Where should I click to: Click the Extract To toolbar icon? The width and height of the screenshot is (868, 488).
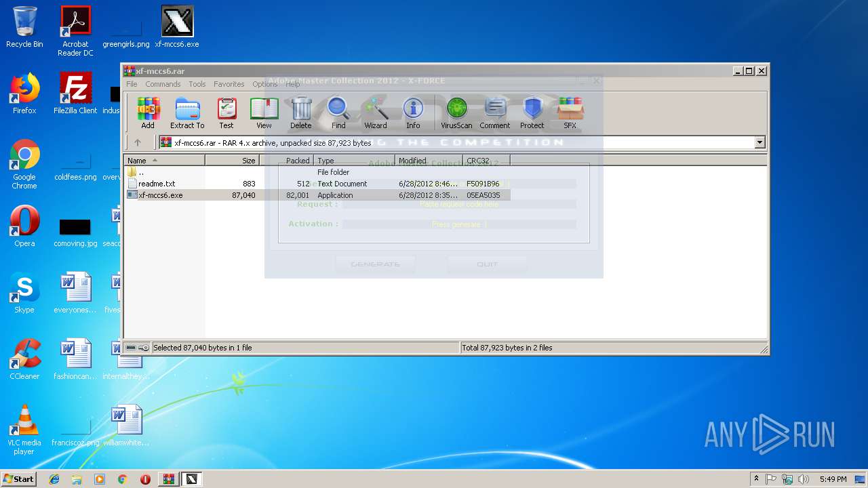tap(187, 113)
